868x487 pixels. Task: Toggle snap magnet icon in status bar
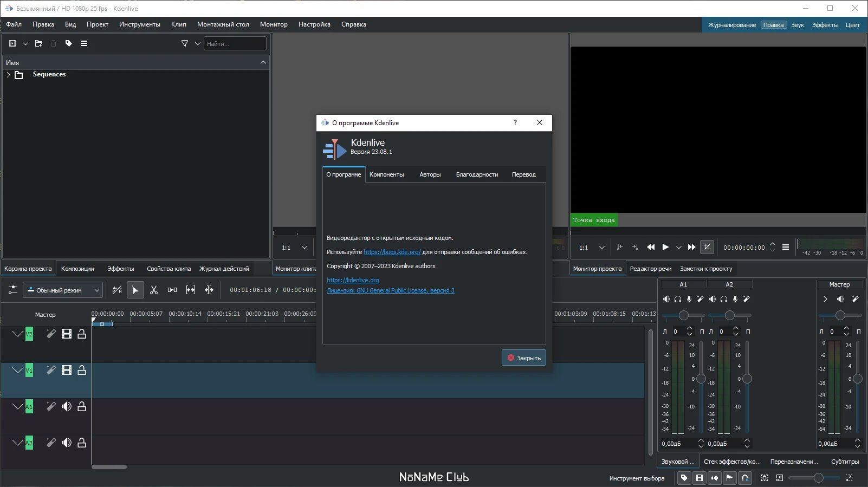pyautogui.click(x=745, y=478)
